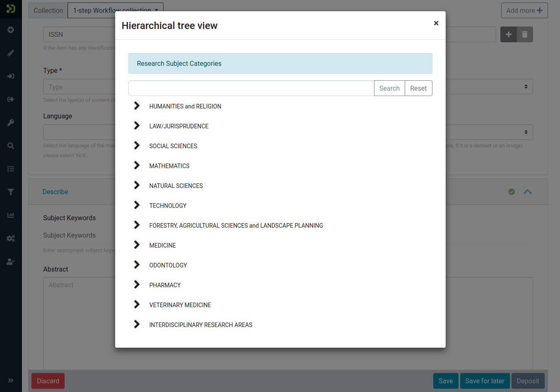
Task: Click the trash delete icon beside ISSN
Action: coord(525,34)
